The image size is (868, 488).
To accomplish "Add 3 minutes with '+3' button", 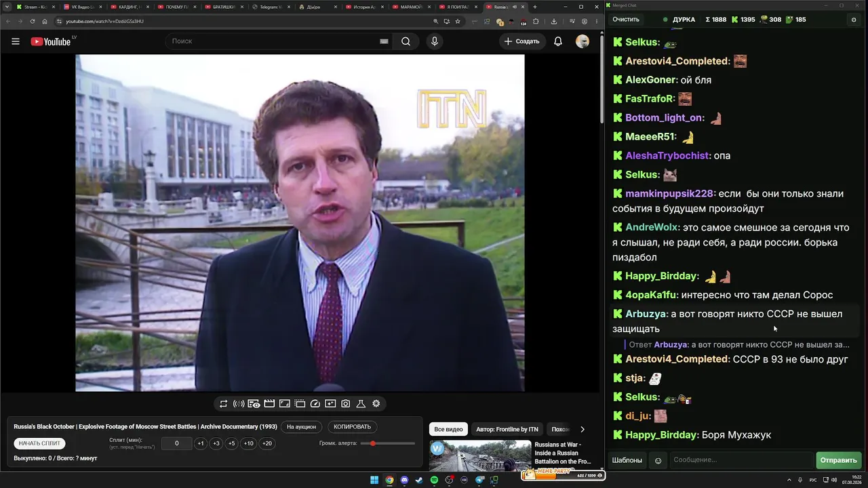I will click(216, 443).
